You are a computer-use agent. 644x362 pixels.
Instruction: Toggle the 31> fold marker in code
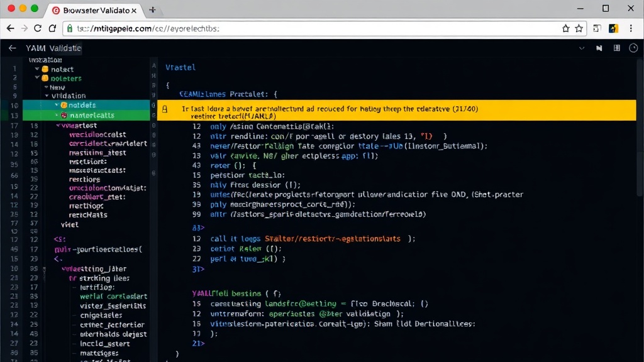tap(198, 269)
